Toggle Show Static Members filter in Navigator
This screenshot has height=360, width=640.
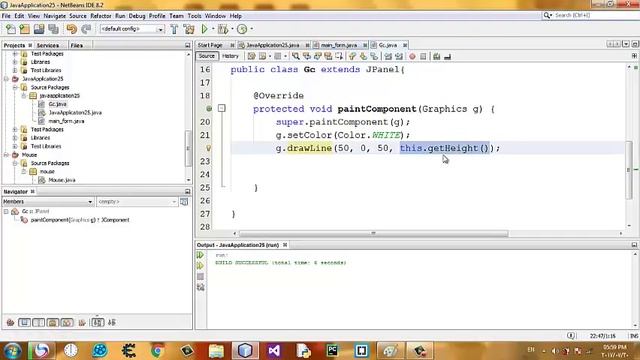pyautogui.click(x=38, y=322)
